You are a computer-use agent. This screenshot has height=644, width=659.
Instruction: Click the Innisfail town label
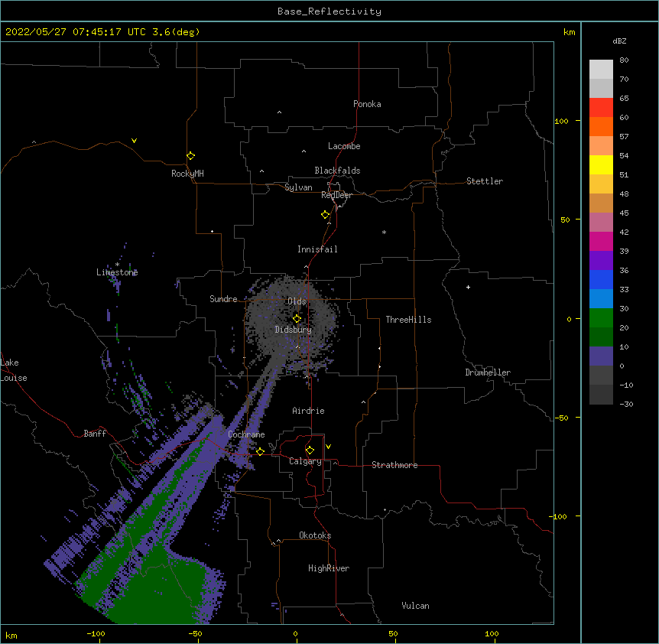point(317,249)
